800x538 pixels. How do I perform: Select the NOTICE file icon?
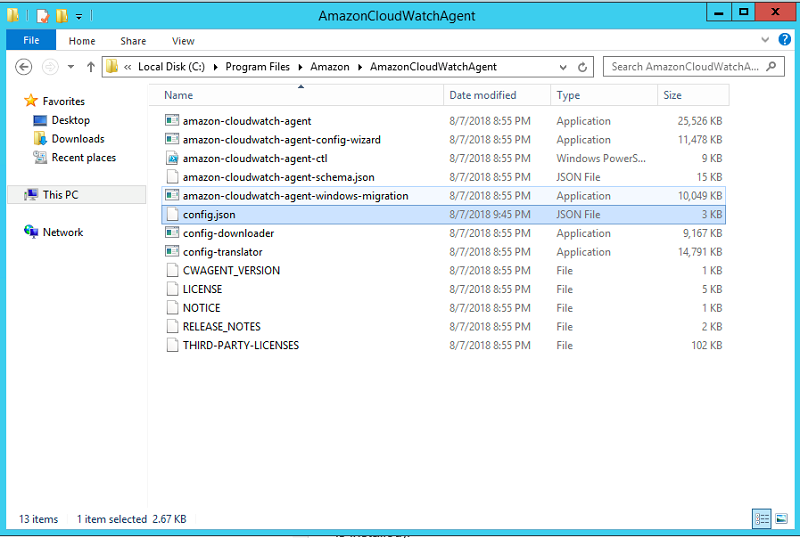click(x=172, y=308)
